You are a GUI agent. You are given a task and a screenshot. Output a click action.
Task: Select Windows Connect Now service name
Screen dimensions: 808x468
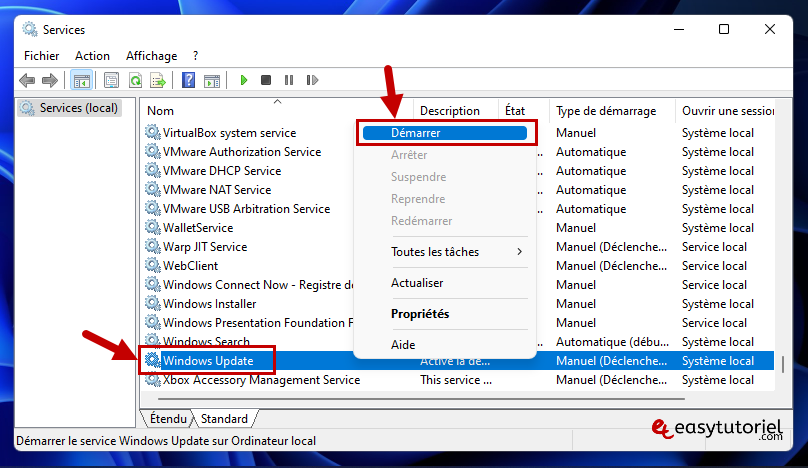(258, 285)
